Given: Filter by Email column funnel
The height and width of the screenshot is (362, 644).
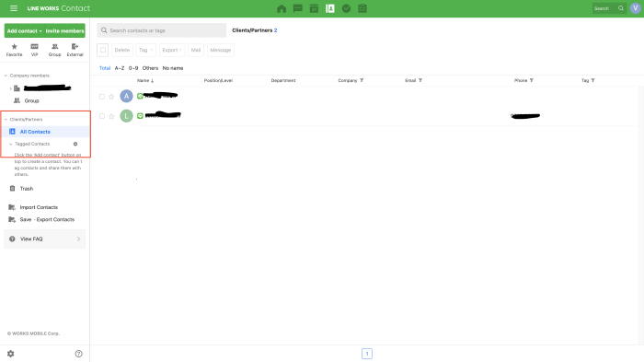Looking at the screenshot, I should 420,80.
